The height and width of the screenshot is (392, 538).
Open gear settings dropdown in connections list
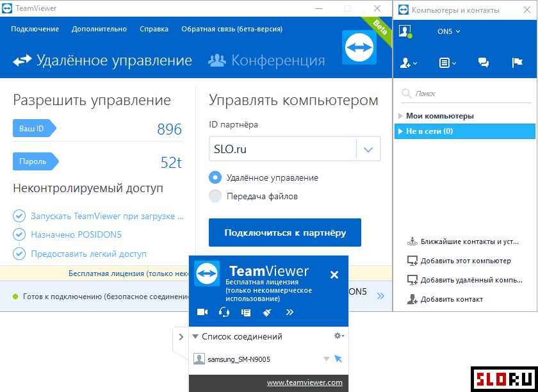click(x=339, y=336)
